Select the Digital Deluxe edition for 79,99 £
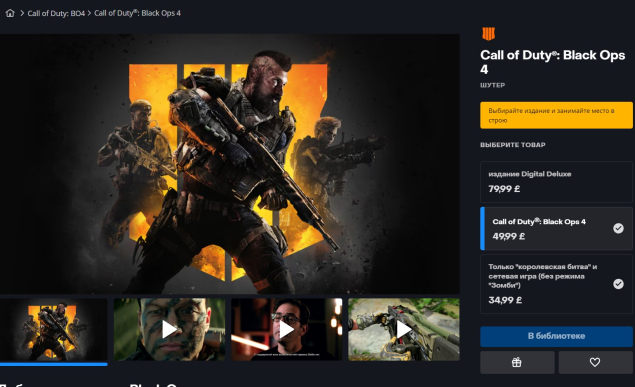635x387 pixels. [x=556, y=182]
